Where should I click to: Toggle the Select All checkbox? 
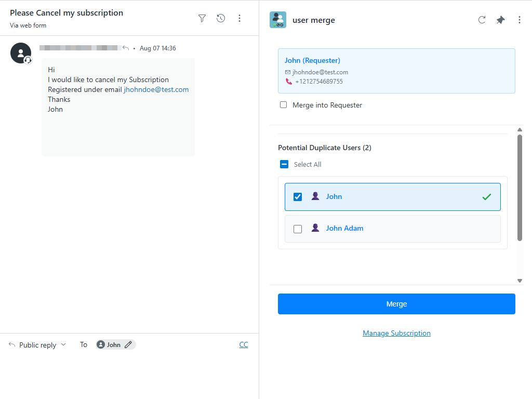click(x=284, y=164)
